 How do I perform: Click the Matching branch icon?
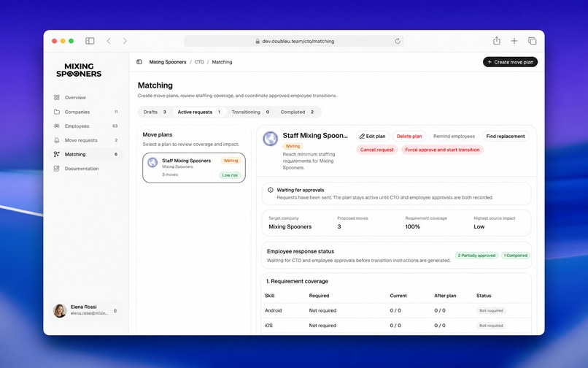(x=57, y=154)
